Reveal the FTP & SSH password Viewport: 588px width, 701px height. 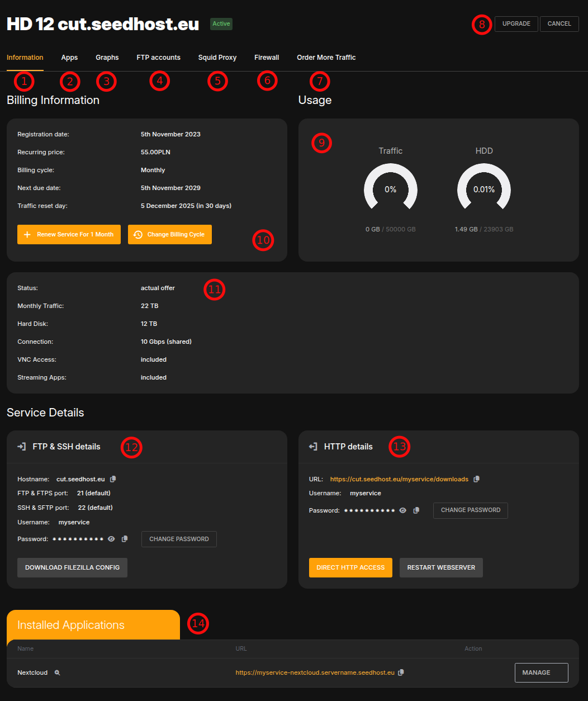pyautogui.click(x=111, y=539)
